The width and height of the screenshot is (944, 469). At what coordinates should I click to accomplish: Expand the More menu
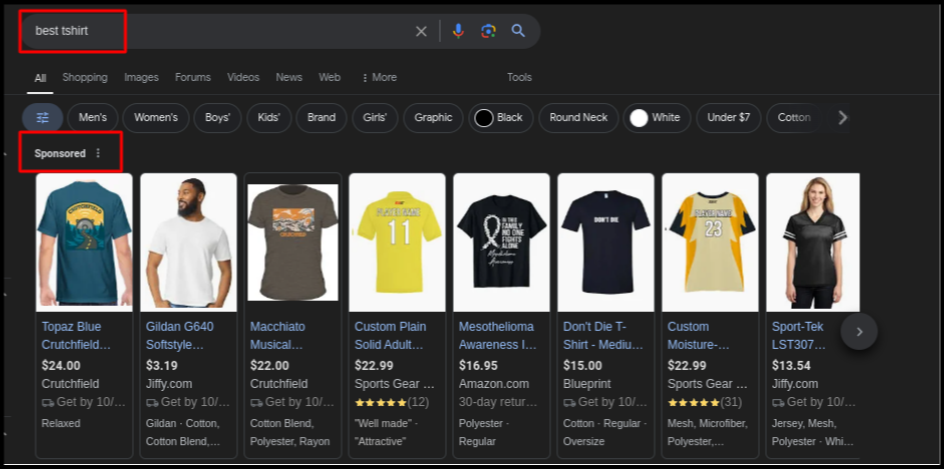pyautogui.click(x=379, y=77)
